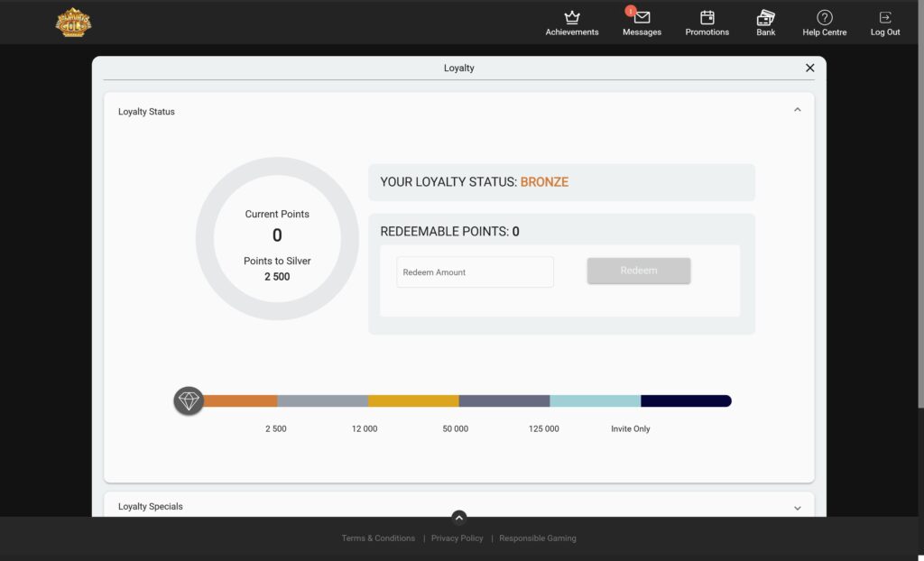Click the casino logo in the header
924x561 pixels.
click(73, 23)
